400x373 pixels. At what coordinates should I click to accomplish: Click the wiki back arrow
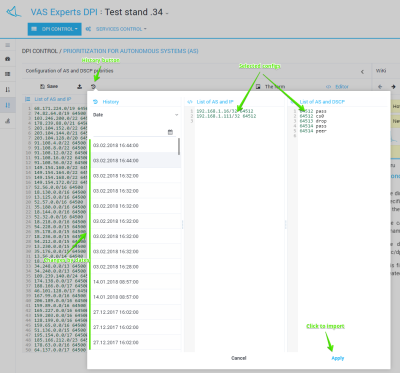click(x=380, y=87)
